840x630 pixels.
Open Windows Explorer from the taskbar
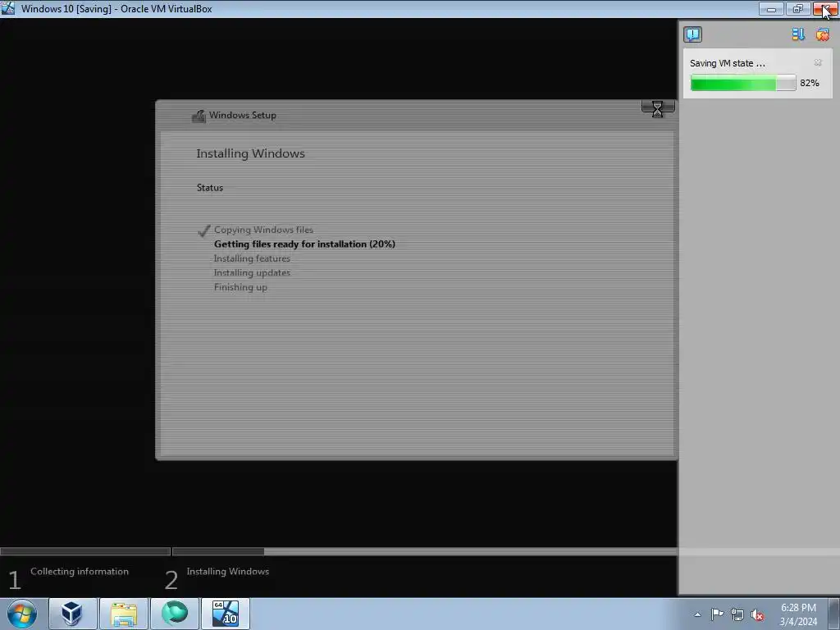click(x=124, y=614)
